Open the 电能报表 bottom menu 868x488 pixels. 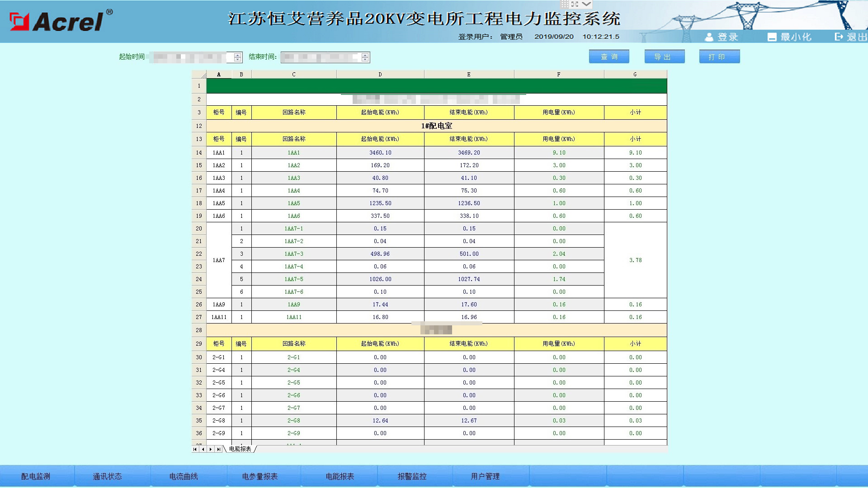pyautogui.click(x=340, y=476)
